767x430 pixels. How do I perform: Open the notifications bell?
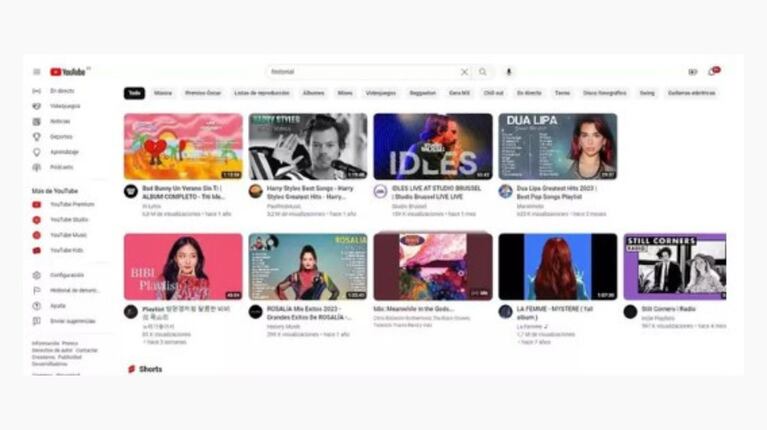(712, 72)
